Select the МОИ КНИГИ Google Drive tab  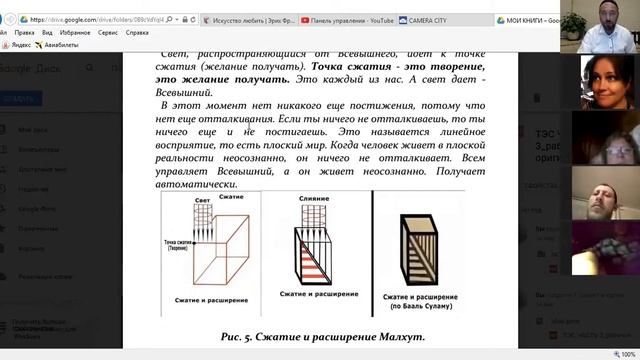click(x=527, y=20)
